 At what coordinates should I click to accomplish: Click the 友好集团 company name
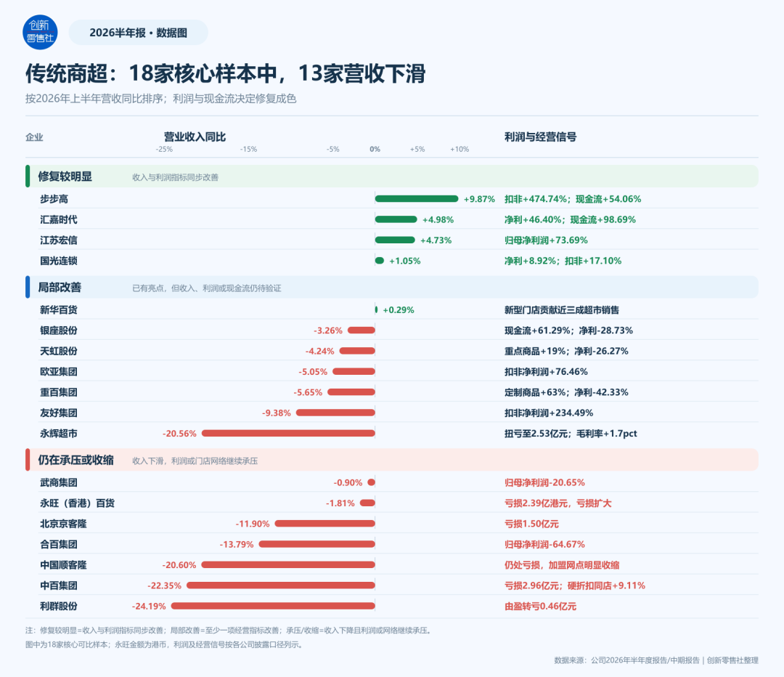(59, 413)
